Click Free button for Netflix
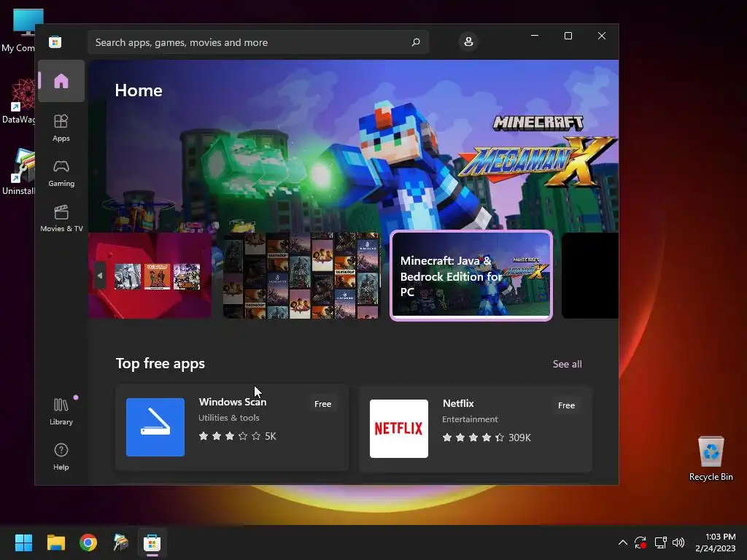Screen dimensions: 747x560 click(566, 405)
